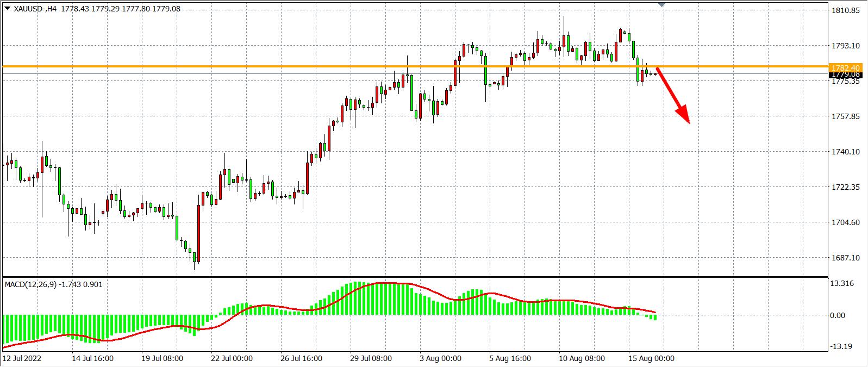Click the black triangle beside XAUUSD-,H4
The height and width of the screenshot is (367, 868).
(7, 8)
